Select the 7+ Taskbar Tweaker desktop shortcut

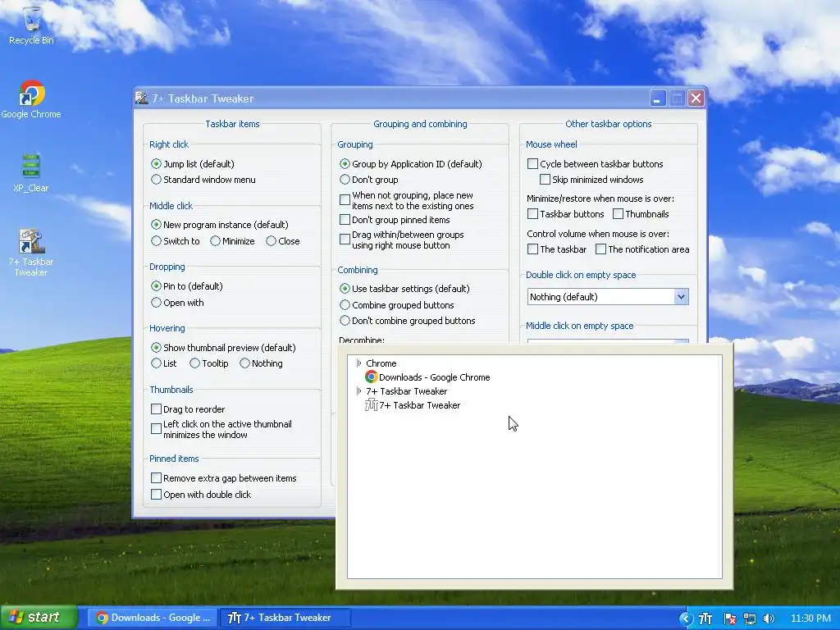pos(31,252)
